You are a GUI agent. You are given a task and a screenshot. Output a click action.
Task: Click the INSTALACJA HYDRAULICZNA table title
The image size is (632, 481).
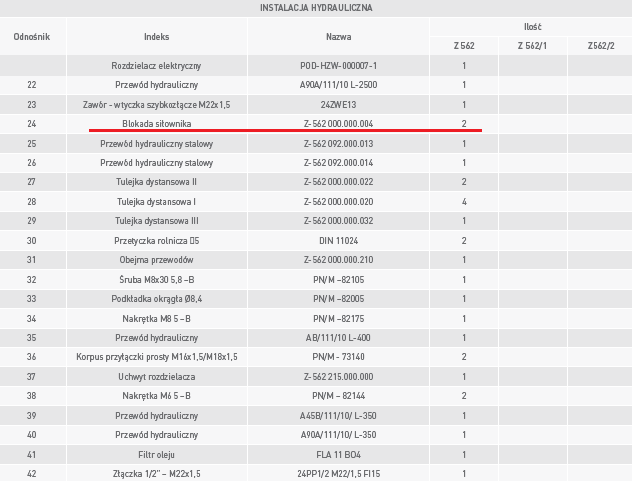[316, 8]
